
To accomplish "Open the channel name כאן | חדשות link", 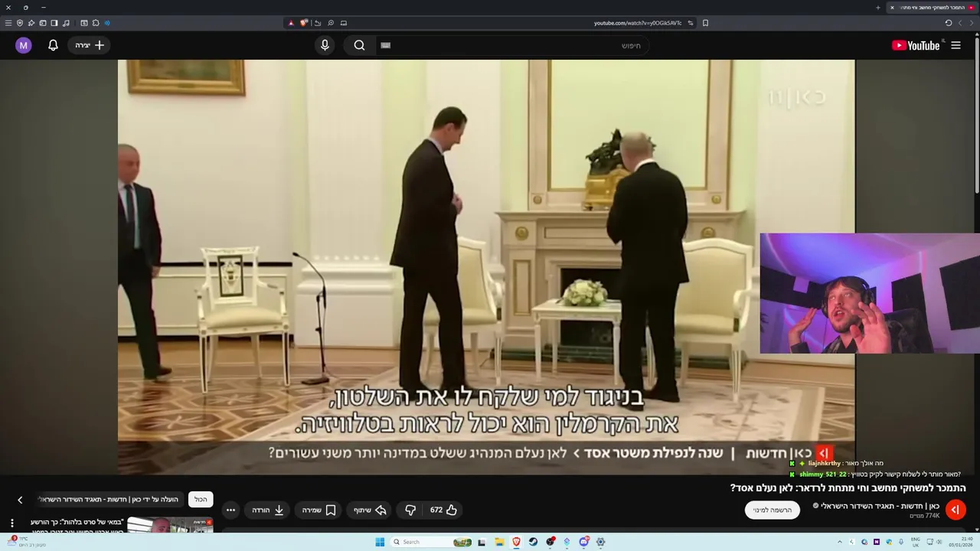I will coord(880,506).
